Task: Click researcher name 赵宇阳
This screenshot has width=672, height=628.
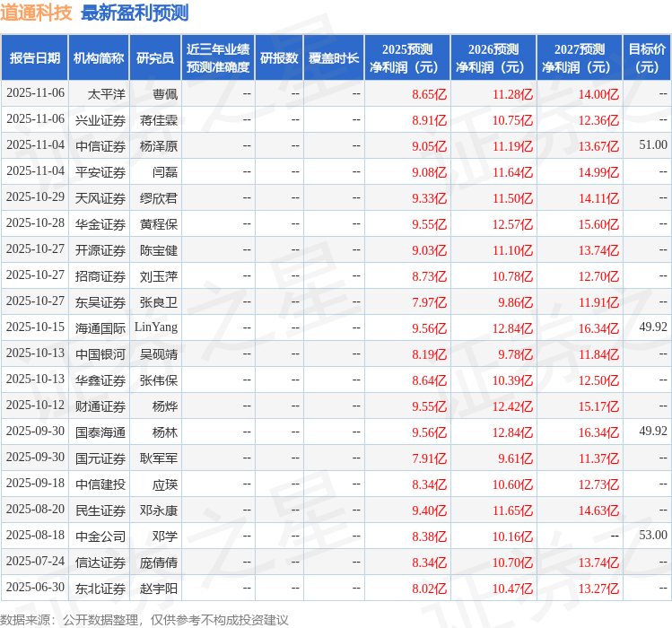Action: click(x=159, y=589)
